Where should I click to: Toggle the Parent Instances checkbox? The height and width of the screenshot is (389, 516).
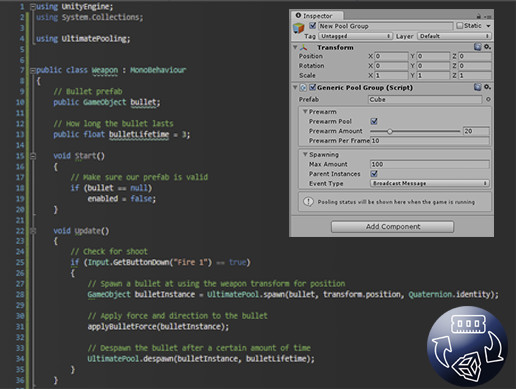pos(374,174)
